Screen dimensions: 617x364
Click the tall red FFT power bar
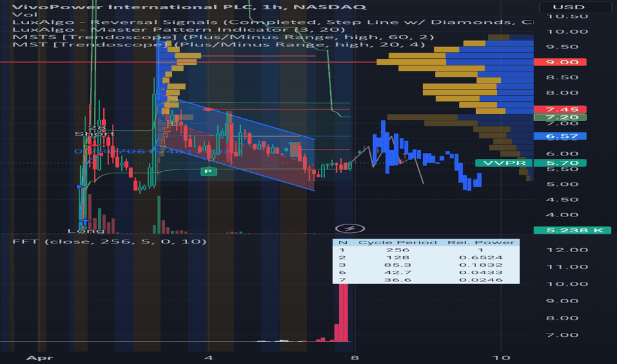344,313
